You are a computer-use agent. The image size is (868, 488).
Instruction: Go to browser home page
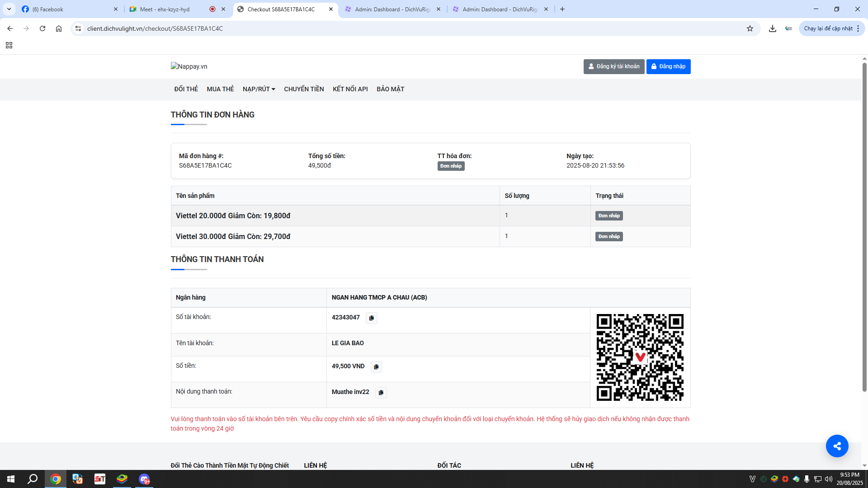point(59,28)
